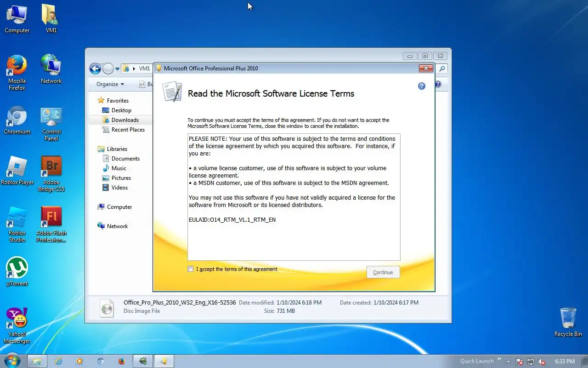Launch Roblox Studio from the desktop
Image resolution: width=588 pixels, height=368 pixels.
click(x=17, y=224)
